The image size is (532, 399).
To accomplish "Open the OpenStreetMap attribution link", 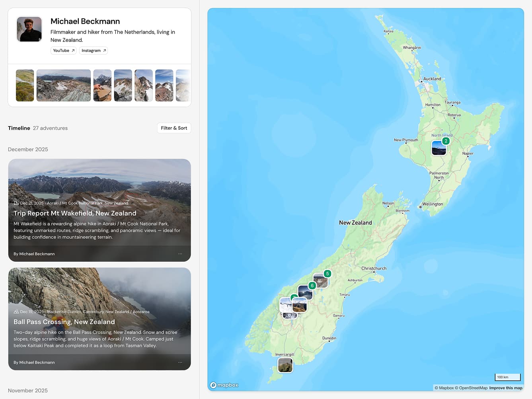I will click(473, 388).
